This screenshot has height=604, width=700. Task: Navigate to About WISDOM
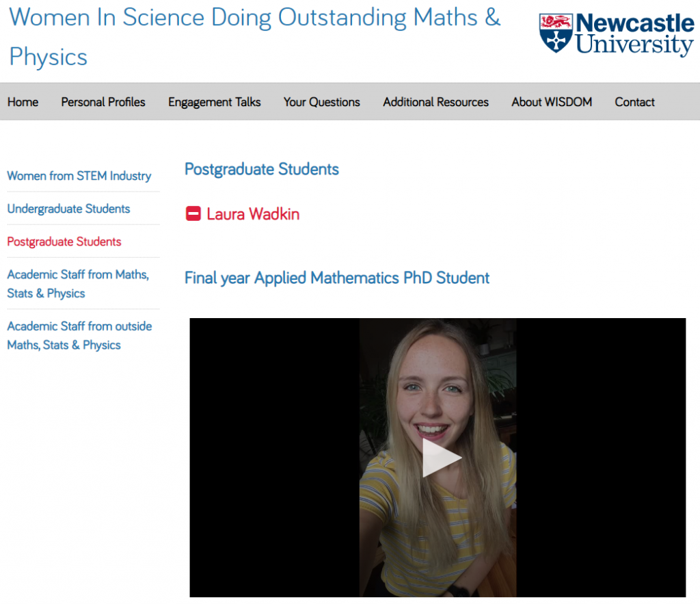[552, 102]
